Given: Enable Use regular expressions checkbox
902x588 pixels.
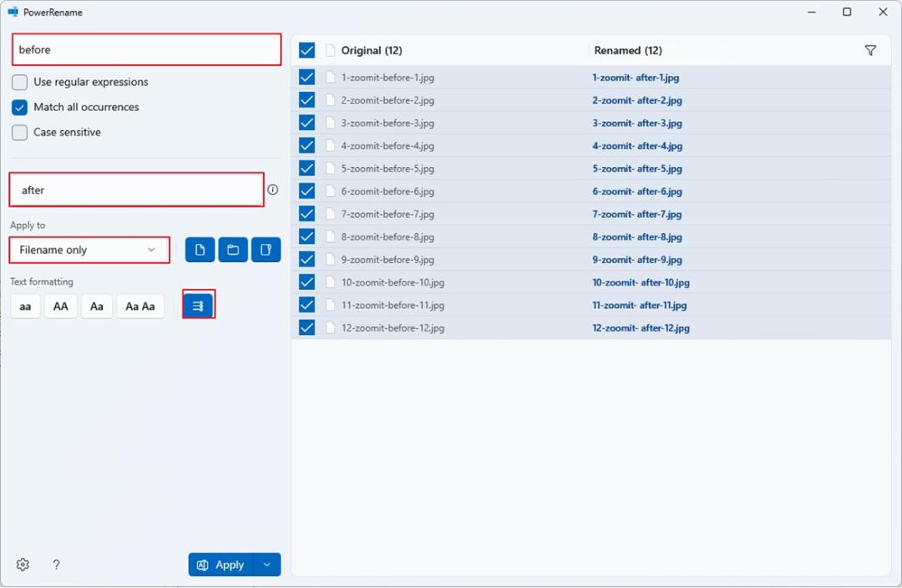Looking at the screenshot, I should click(19, 83).
